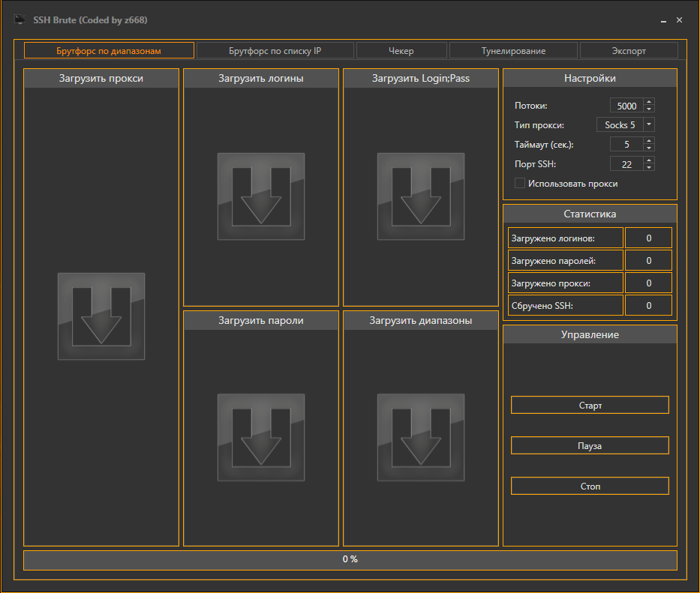Click the app icon in the title bar
Screen dimensions: 700x593
20,19
